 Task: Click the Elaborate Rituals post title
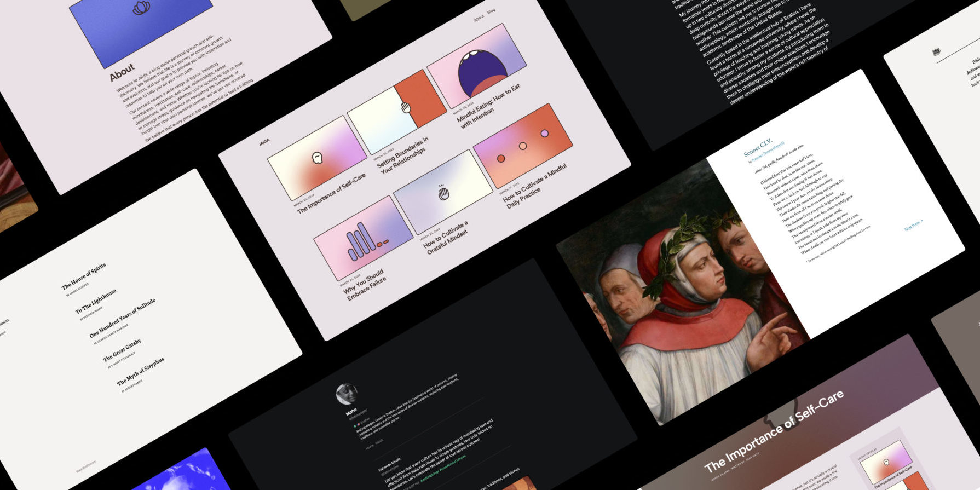pyautogui.click(x=390, y=464)
